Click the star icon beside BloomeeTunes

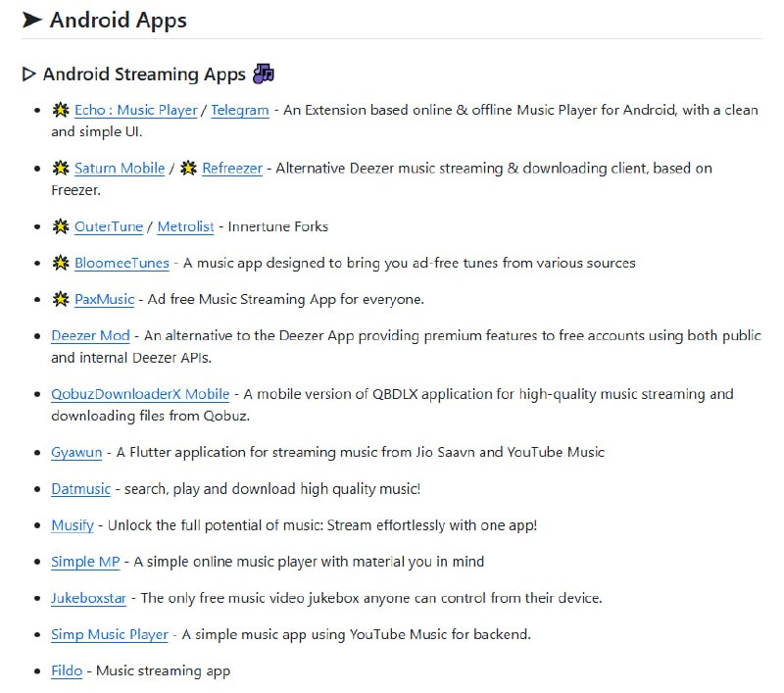[61, 263]
